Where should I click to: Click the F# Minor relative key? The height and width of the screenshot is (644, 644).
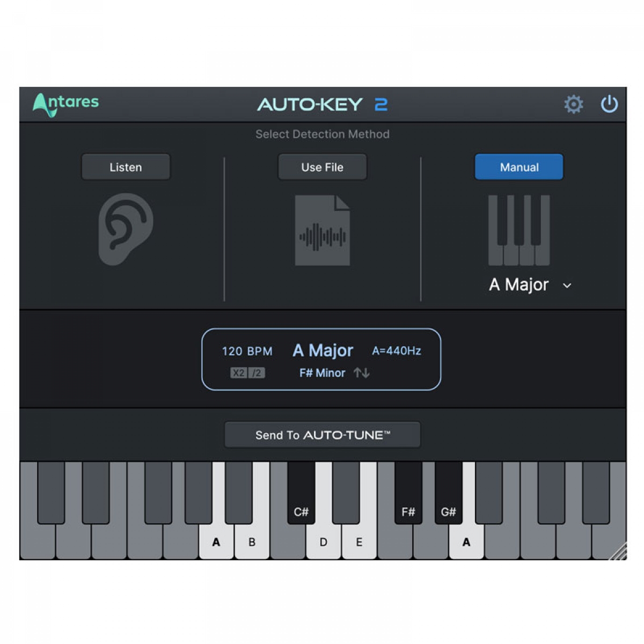coord(322,373)
